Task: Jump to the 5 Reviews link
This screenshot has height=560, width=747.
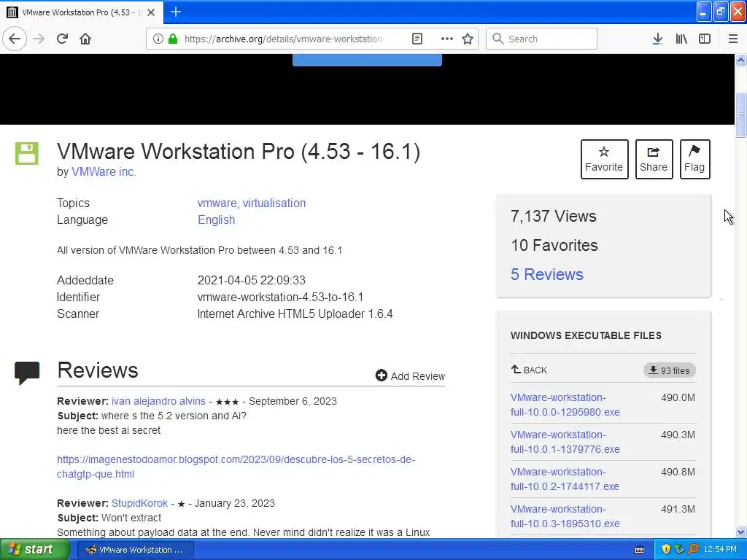Action: [x=547, y=274]
